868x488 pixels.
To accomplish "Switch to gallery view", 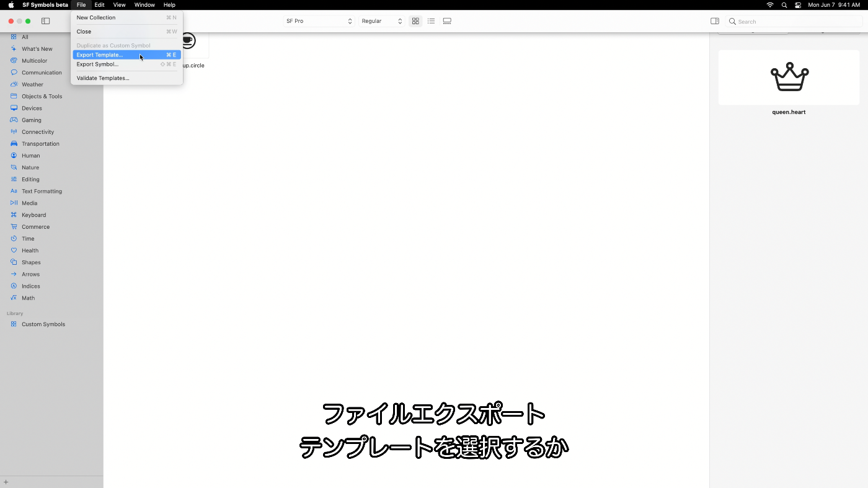I will pos(447,21).
